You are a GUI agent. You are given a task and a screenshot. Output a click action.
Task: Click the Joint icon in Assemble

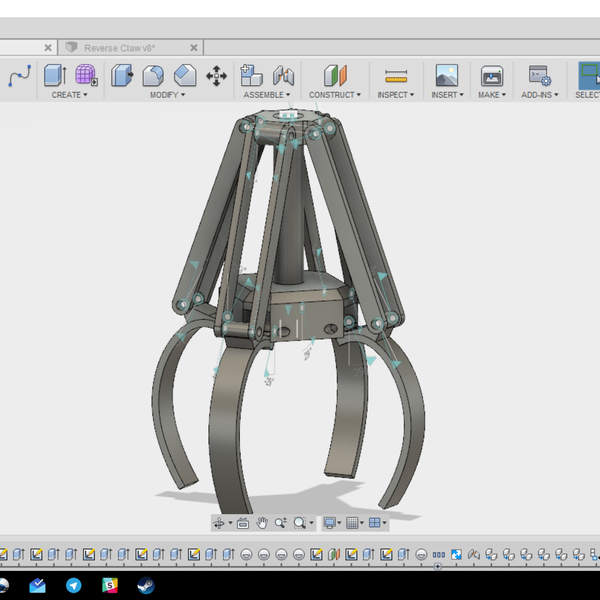(x=284, y=76)
